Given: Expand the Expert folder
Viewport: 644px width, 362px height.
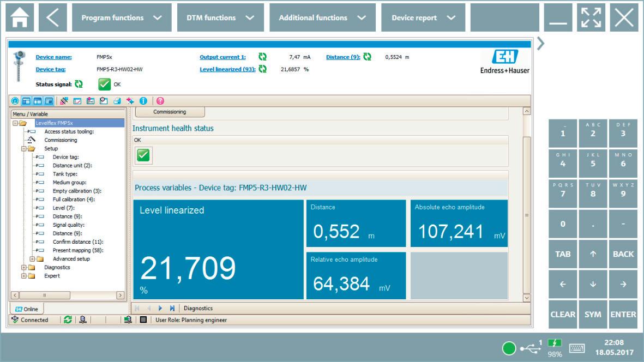Looking at the screenshot, I should [24, 276].
